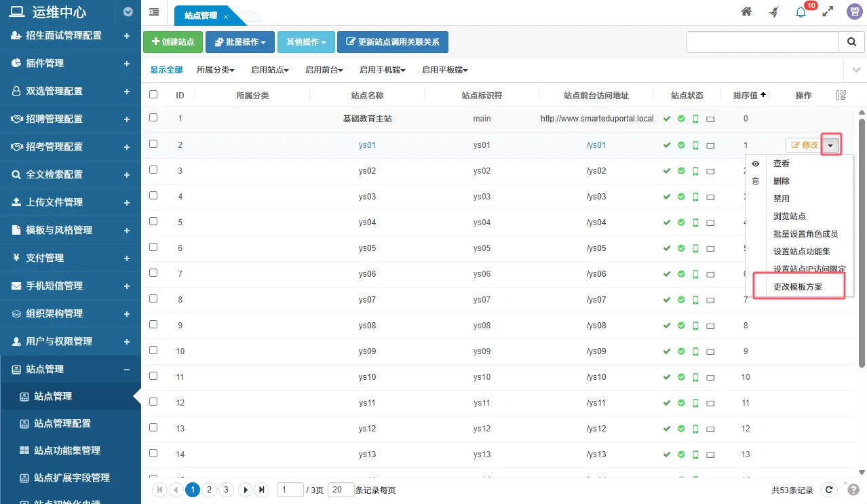Check the checkbox on the ys05 row

(153, 248)
